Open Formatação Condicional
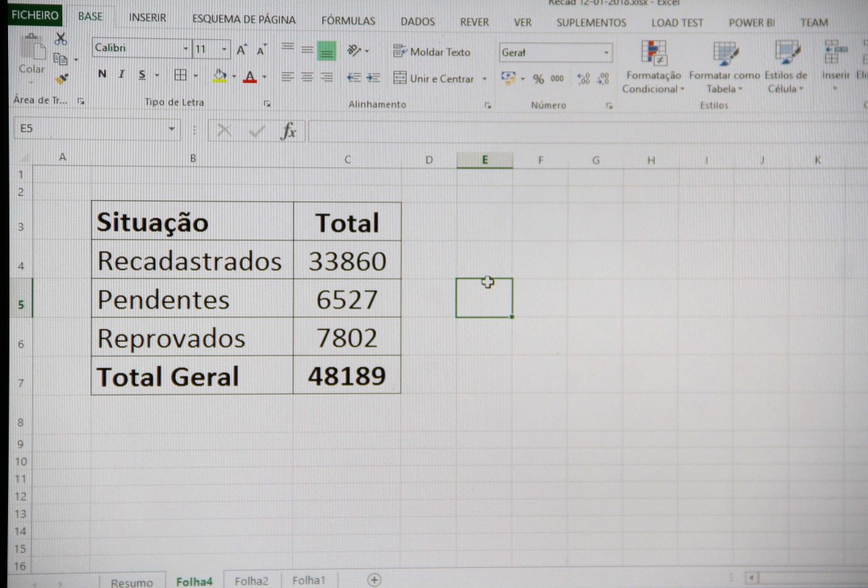868x588 pixels. click(654, 67)
